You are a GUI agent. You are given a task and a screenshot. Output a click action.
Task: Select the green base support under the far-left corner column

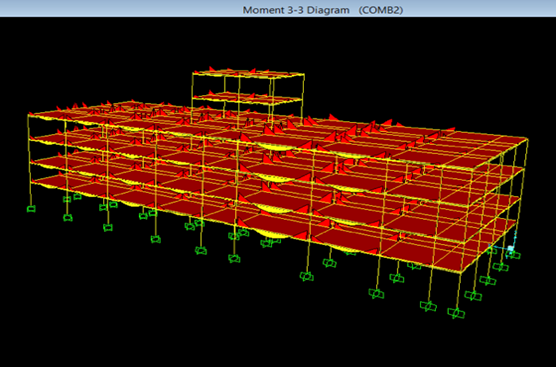coord(31,209)
